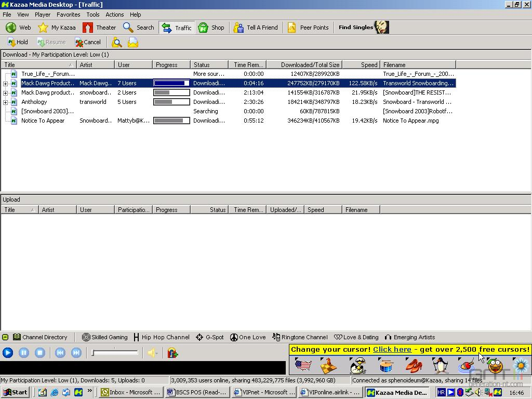Open the Actions menu

(x=114, y=15)
